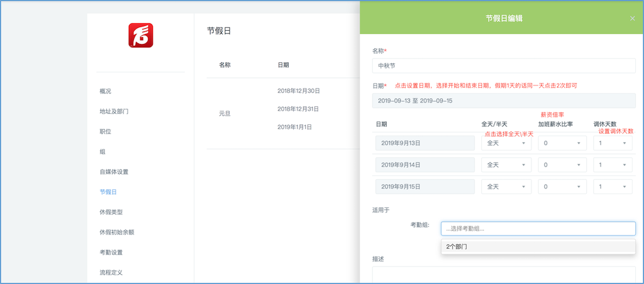The width and height of the screenshot is (644, 284).
Task: Open the date range field 2019-09-13 至 2019-09-15
Action: point(504,101)
